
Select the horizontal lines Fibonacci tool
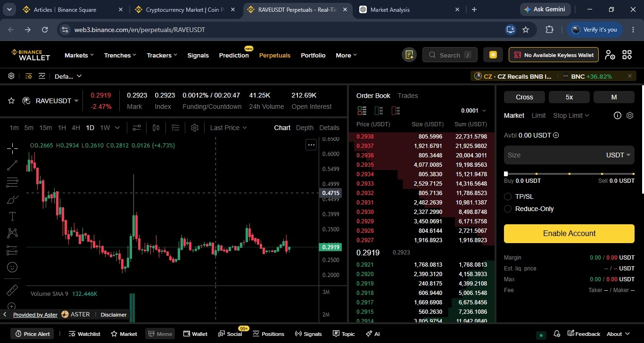(12, 182)
